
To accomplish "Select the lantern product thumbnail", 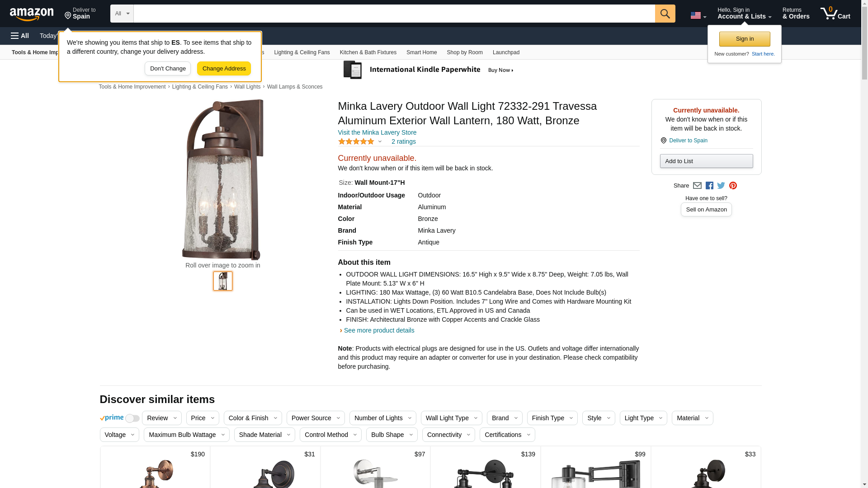I will (223, 281).
